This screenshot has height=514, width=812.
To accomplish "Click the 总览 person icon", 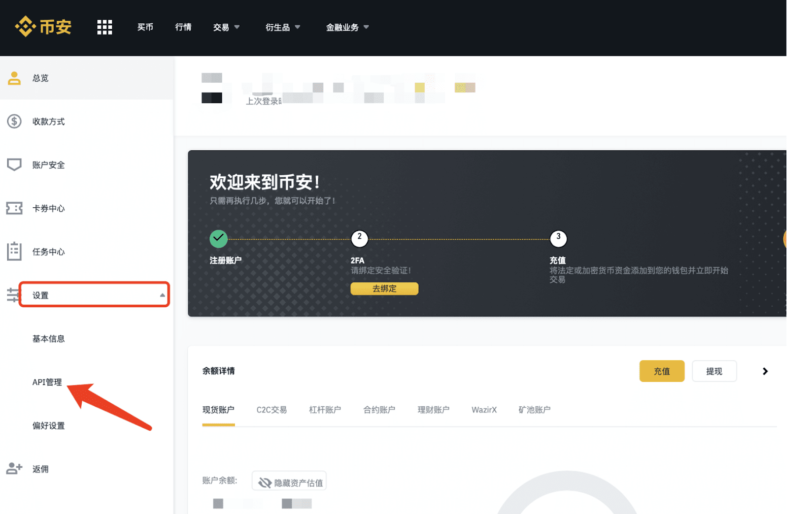I will click(14, 78).
